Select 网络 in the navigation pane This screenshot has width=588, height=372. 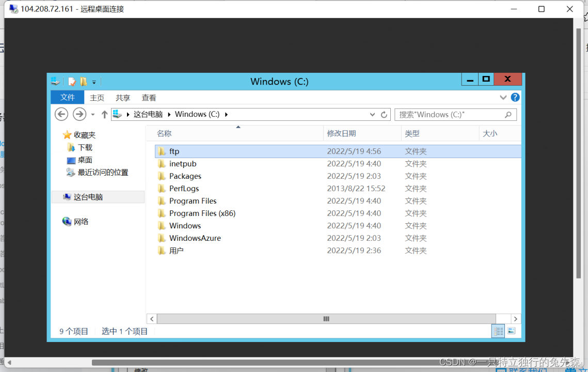coord(81,222)
